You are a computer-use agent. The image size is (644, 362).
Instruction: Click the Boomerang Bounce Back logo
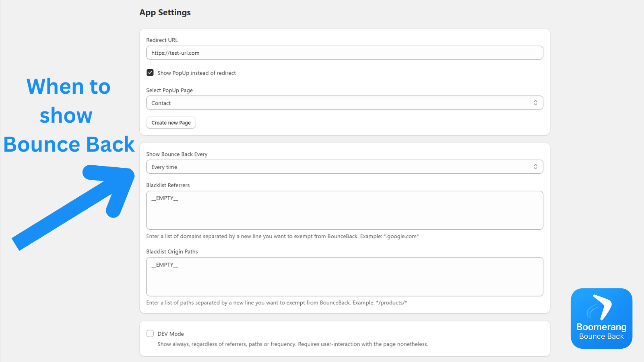[x=601, y=318]
